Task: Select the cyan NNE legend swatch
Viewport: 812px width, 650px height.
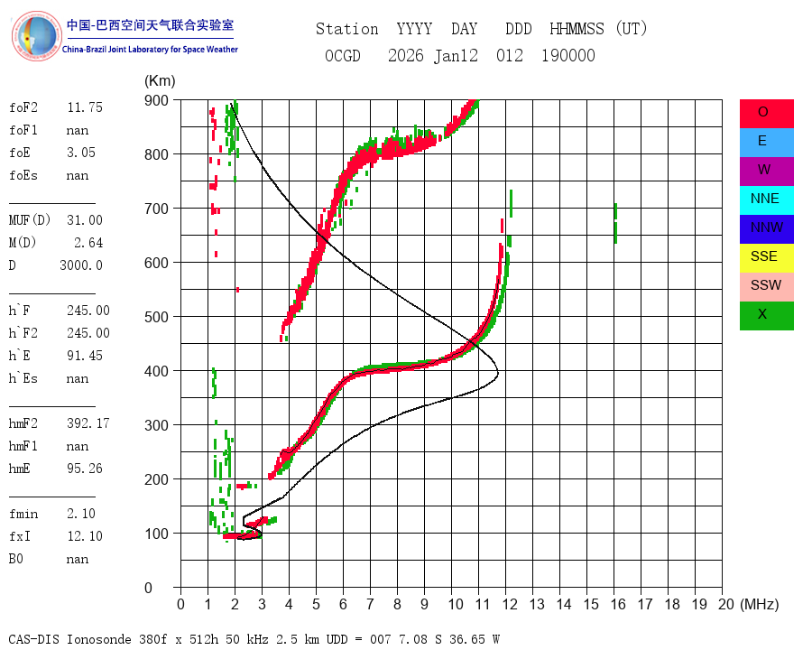Action: click(x=766, y=200)
